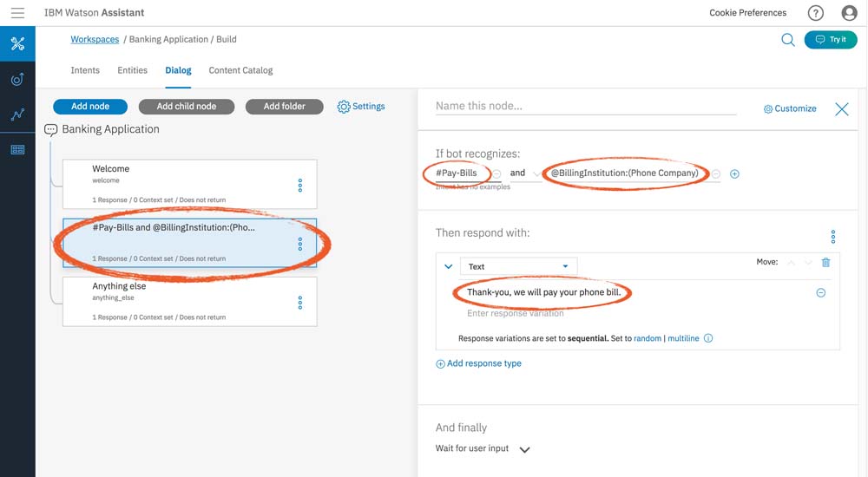The height and width of the screenshot is (477, 868).
Task: Set response variations to random
Action: (x=647, y=338)
